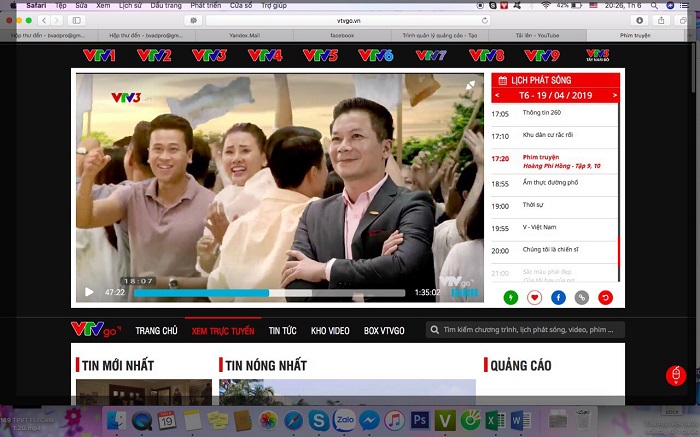Image resolution: width=700 pixels, height=437 pixels.
Task: Select 20:00 Chúng tôi là chiến sĩ entry
Action: 554,250
